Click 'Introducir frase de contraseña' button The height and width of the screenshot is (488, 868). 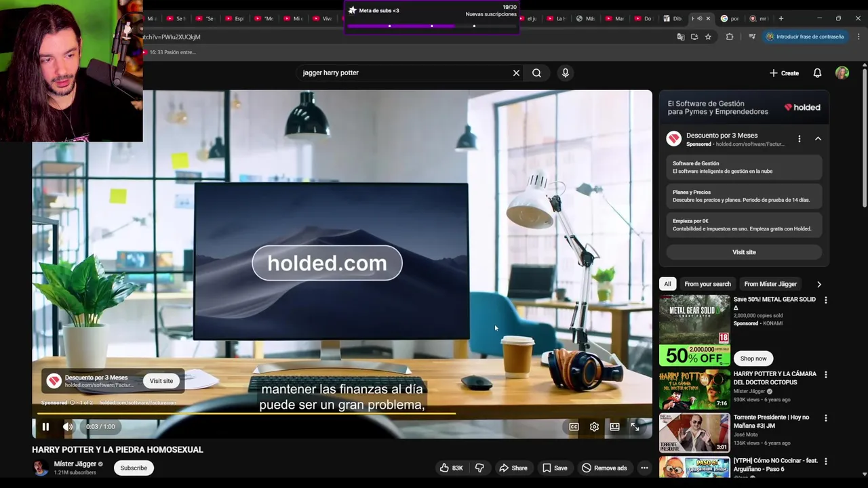coord(805,37)
